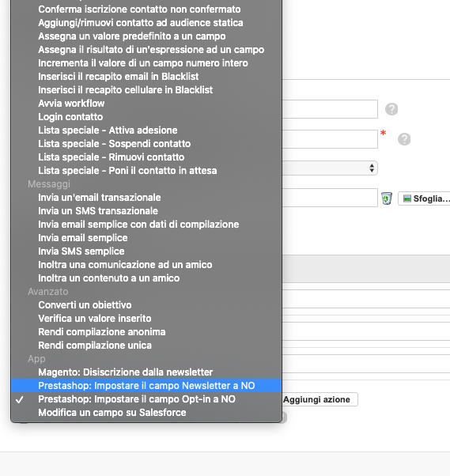
Task: Click the file path input beside trash icon
Action: pos(330,198)
